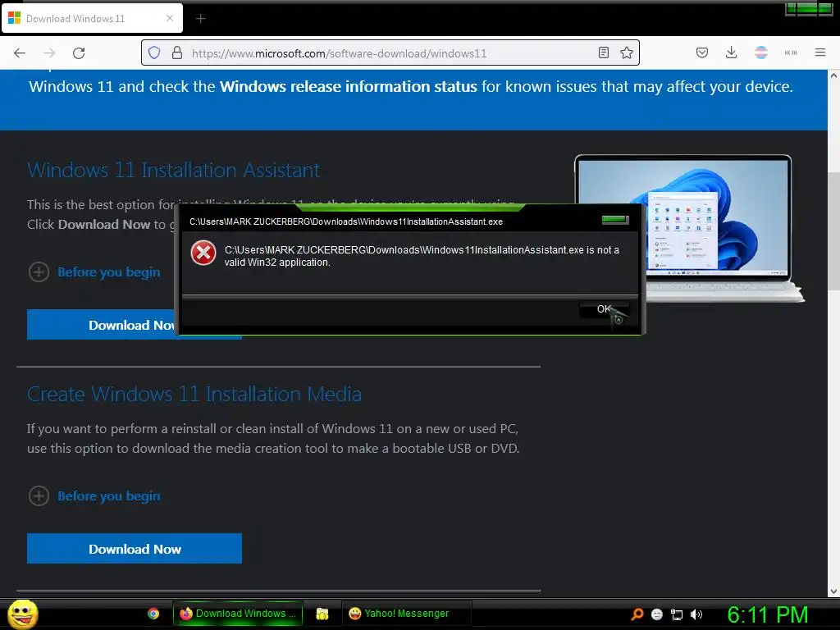Click the Windows 11 Installation Assistant heading

(174, 170)
